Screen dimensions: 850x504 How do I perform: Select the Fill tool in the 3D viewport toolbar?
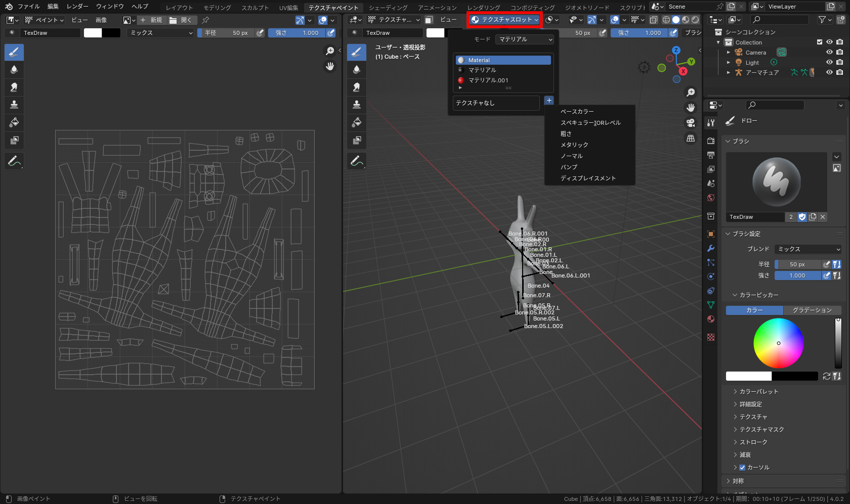pos(357,122)
